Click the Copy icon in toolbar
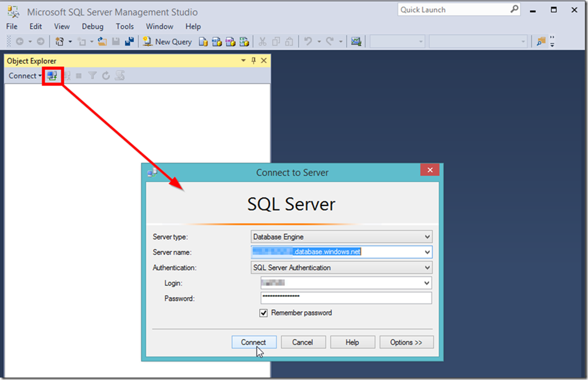This screenshot has width=588, height=380. tap(276, 42)
